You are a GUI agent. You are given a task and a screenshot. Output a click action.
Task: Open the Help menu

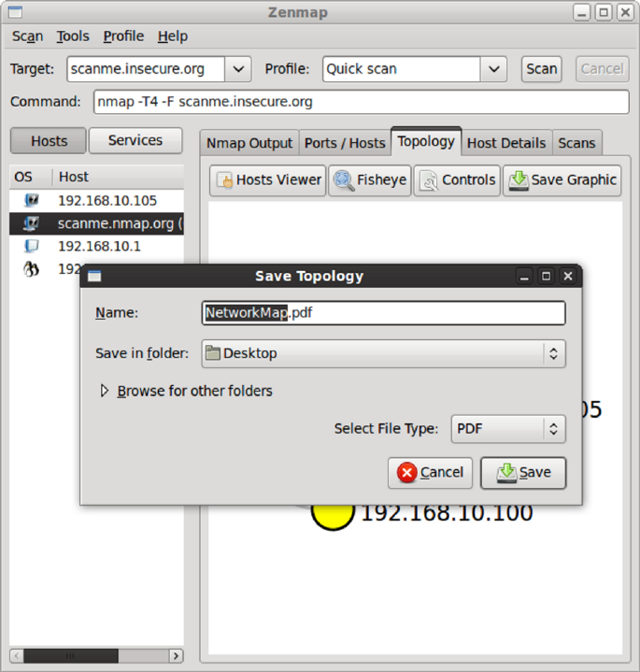[173, 36]
